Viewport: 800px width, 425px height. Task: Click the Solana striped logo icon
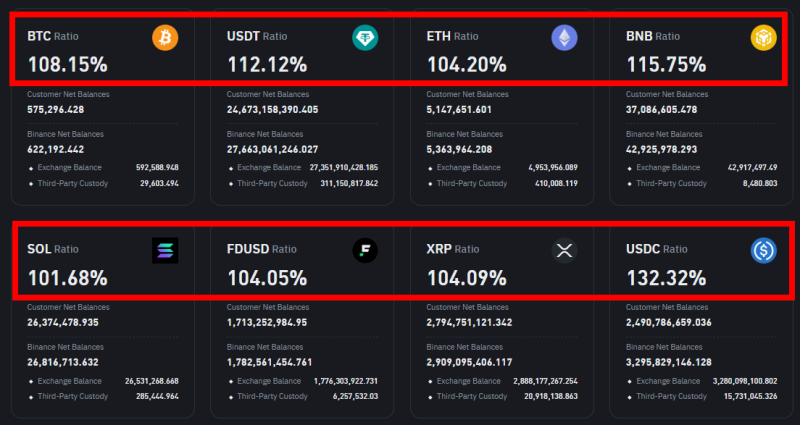tap(165, 251)
